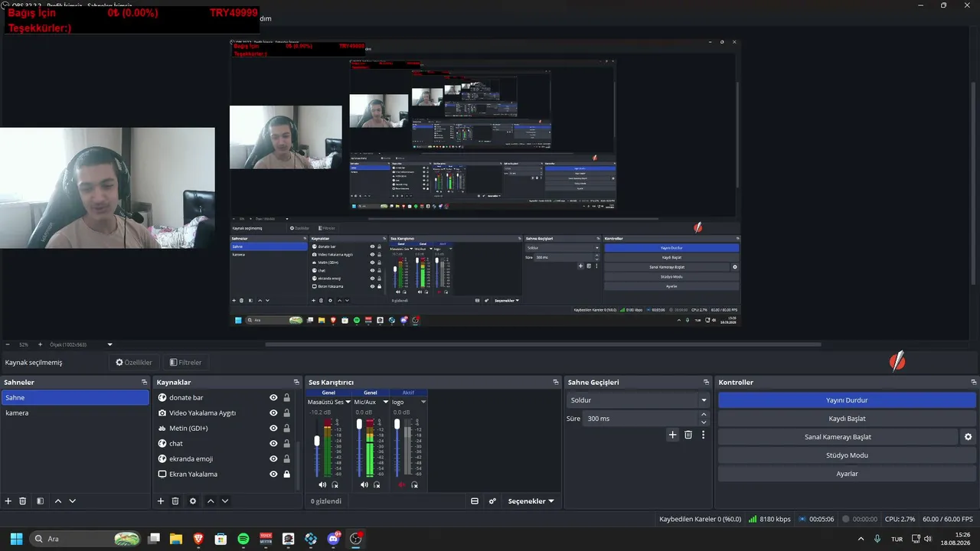Screen dimensions: 980x551
Task: Hide the Video Yakalama Aygıtı source
Action: tap(273, 413)
